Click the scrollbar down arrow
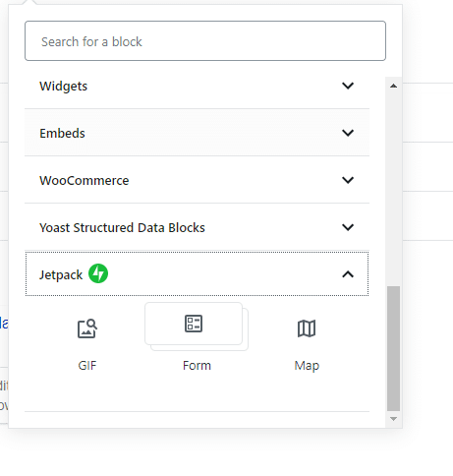This screenshot has width=453, height=476. 394,419
